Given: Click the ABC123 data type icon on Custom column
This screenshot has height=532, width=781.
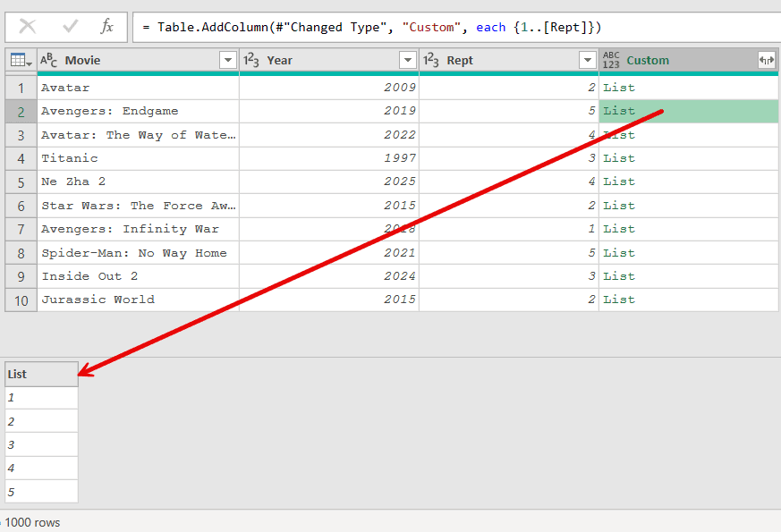Looking at the screenshot, I should tap(611, 60).
